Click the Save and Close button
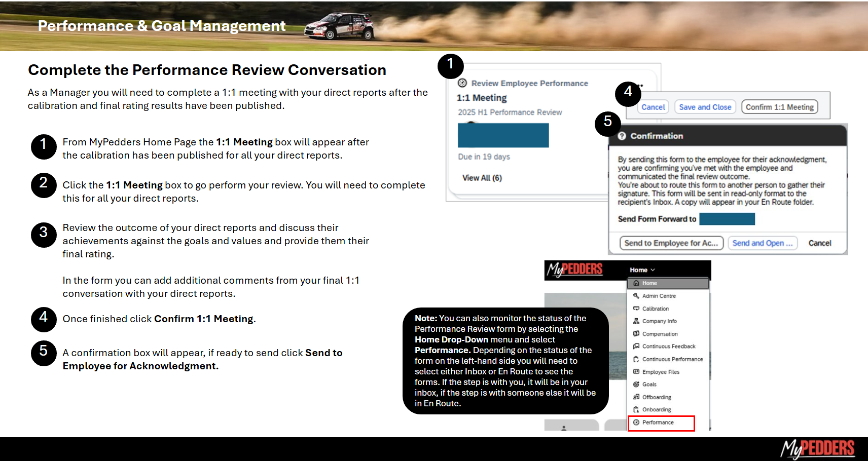The width and height of the screenshot is (868, 461). [705, 107]
